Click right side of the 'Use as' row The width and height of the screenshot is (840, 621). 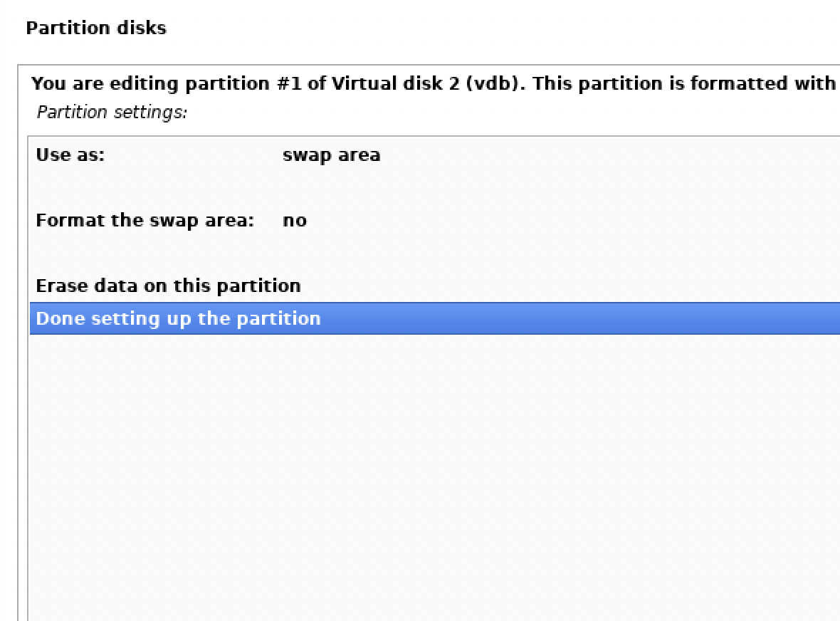tap(712, 155)
